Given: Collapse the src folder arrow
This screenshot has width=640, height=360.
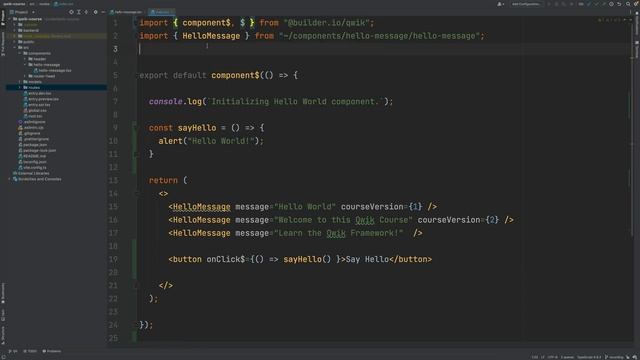Looking at the screenshot, I should 15,47.
